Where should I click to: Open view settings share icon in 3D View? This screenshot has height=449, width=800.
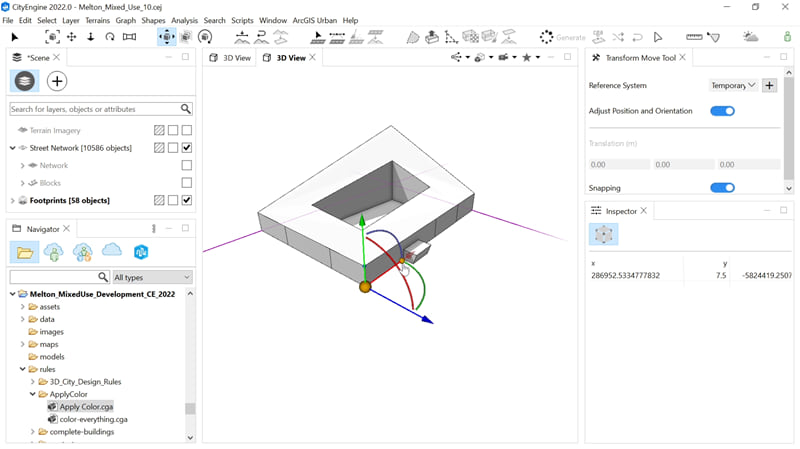coord(456,57)
